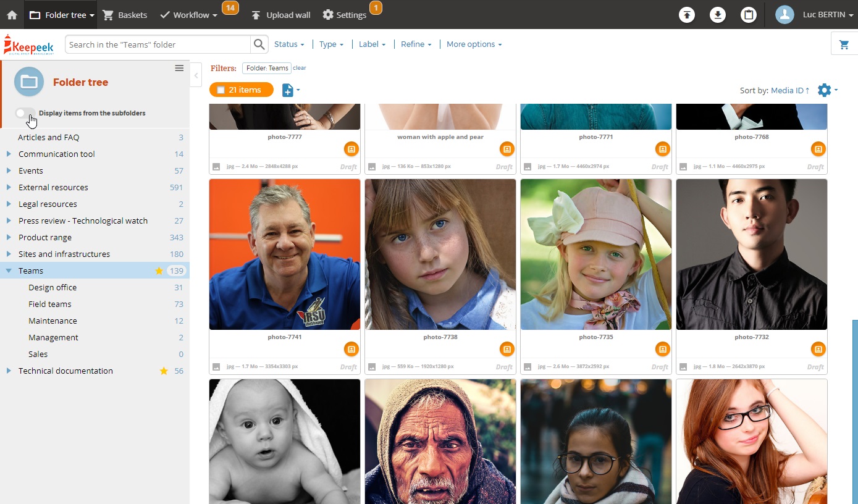Open the Type filter dropdown
858x504 pixels.
pos(331,44)
